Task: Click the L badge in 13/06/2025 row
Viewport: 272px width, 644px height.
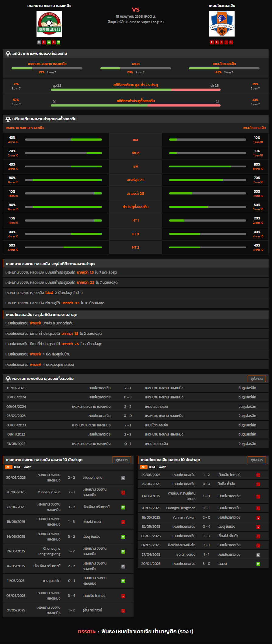Action: click(258, 496)
